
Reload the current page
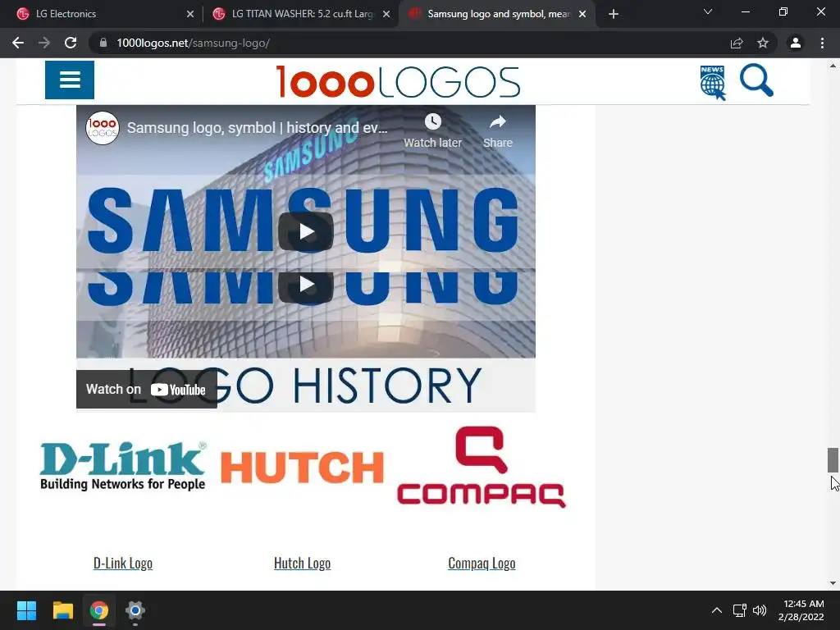(71, 43)
